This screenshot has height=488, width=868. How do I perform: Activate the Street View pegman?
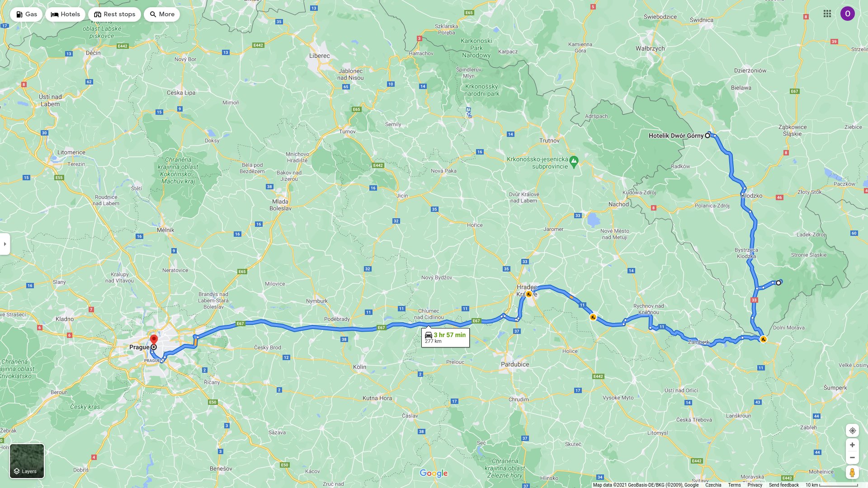pos(852,473)
